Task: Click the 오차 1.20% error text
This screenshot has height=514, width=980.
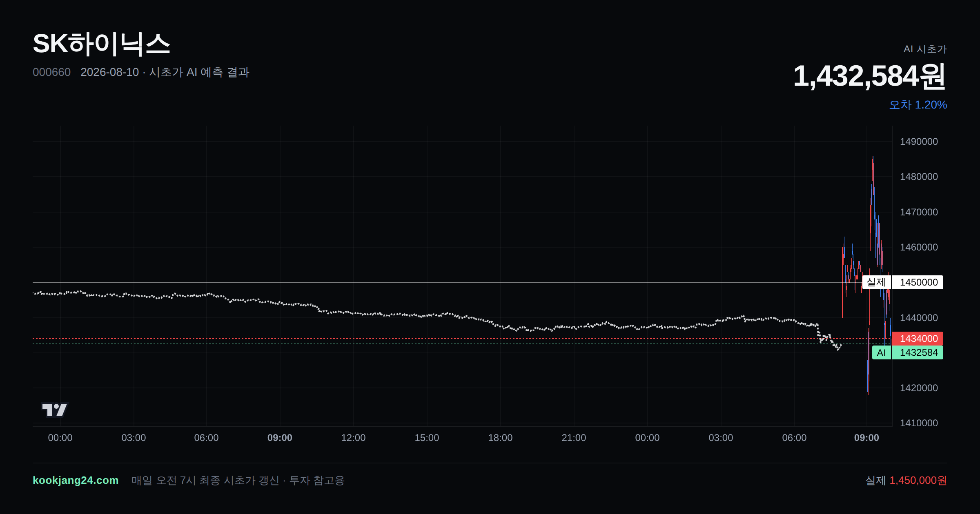Action: tap(918, 105)
